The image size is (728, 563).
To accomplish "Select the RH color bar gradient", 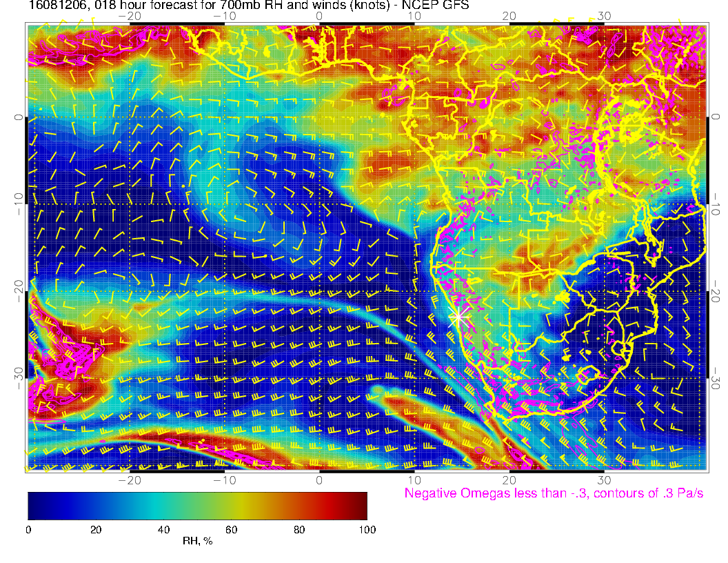I will [x=197, y=506].
